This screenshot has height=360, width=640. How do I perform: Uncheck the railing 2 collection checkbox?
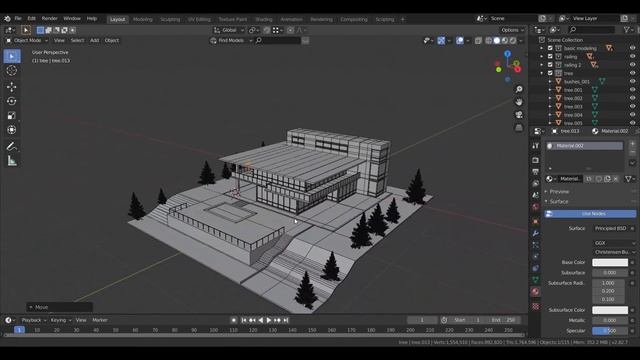(550, 65)
